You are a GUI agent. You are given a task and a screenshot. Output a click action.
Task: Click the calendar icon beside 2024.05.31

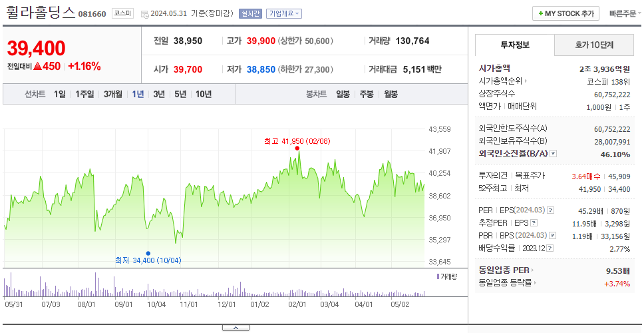(144, 14)
